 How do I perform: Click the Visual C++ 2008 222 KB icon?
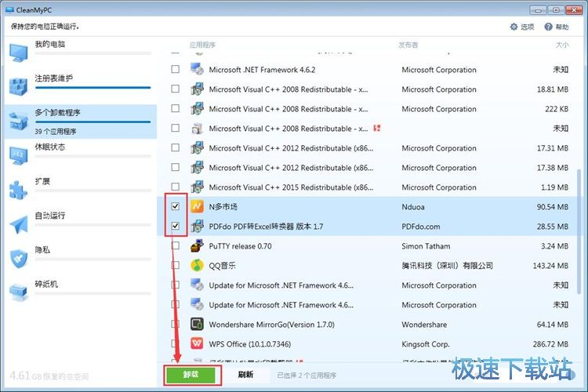[198, 108]
